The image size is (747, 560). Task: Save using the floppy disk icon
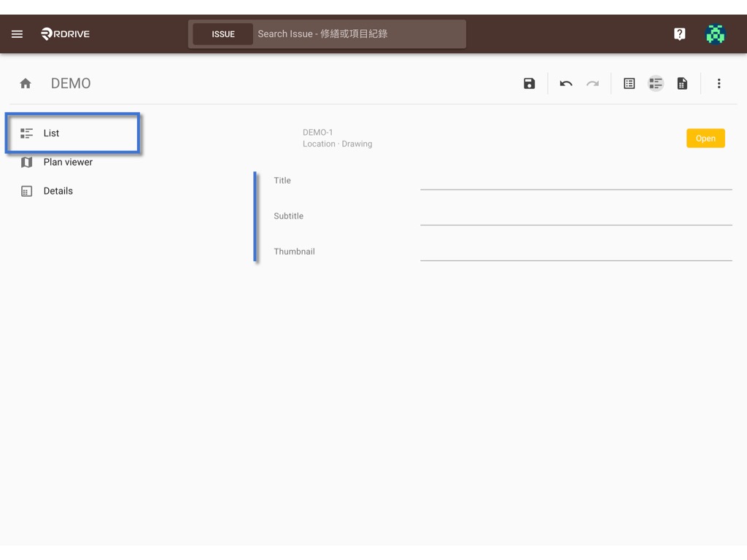point(529,84)
